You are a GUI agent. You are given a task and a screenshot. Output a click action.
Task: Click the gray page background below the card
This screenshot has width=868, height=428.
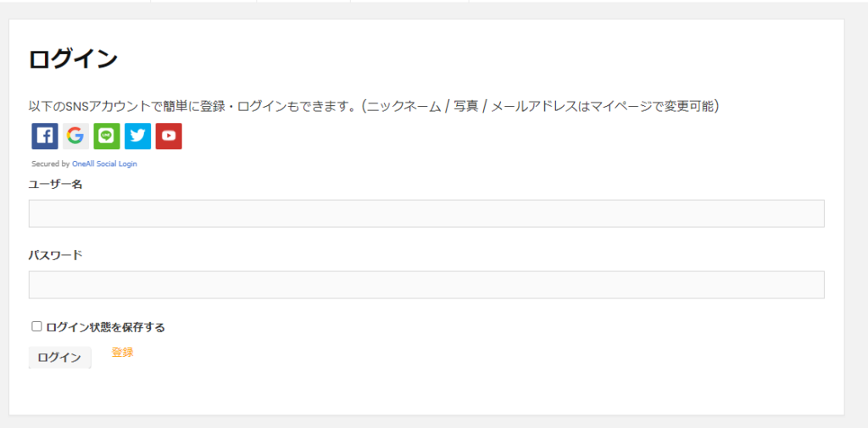424,422
